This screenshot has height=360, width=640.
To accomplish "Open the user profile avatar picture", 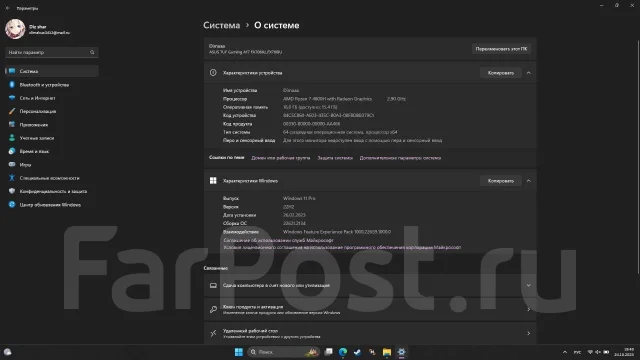I will tap(15, 29).
